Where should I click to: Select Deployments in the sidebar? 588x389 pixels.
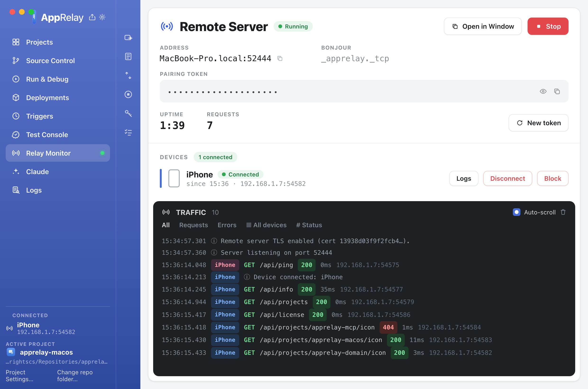point(58,97)
